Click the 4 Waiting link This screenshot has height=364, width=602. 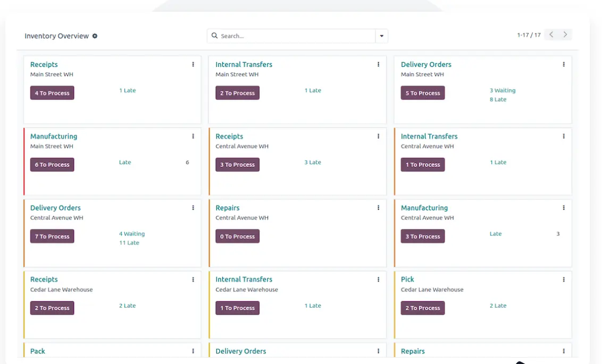[x=132, y=234]
